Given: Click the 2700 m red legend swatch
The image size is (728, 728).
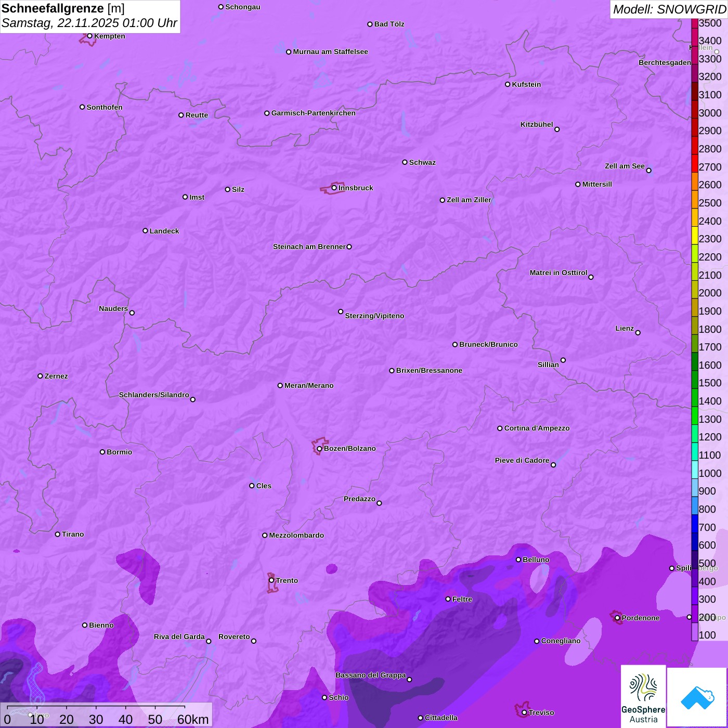Looking at the screenshot, I should tap(695, 163).
